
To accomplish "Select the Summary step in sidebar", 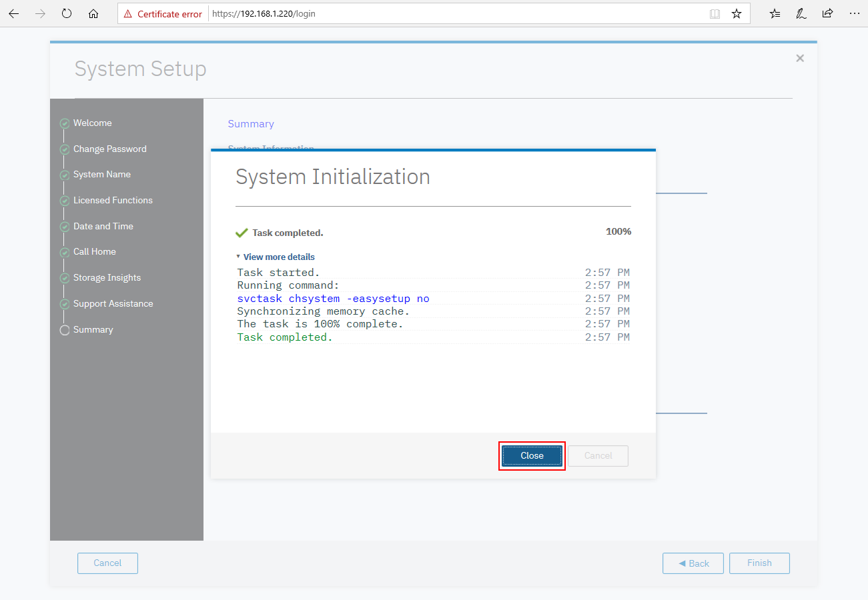I will pos(93,329).
